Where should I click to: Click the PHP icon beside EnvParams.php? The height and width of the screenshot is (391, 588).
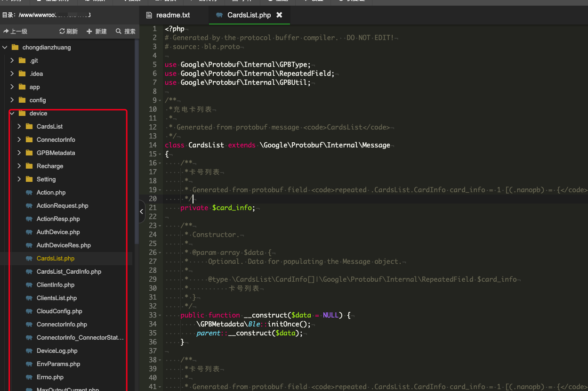click(x=29, y=364)
